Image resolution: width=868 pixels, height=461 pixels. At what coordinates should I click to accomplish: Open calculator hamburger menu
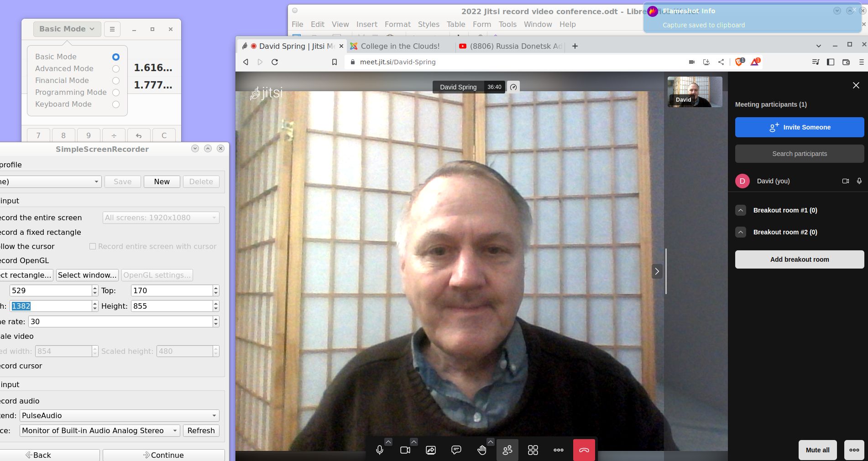coord(112,29)
